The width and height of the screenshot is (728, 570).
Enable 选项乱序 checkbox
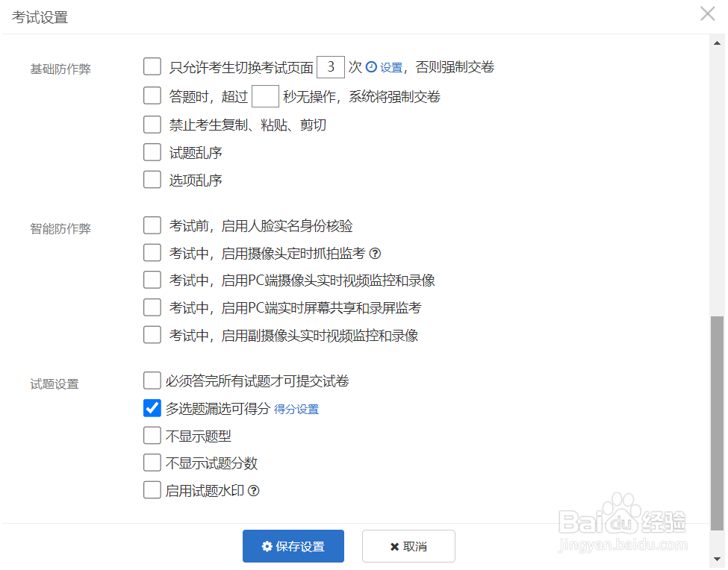tap(152, 180)
